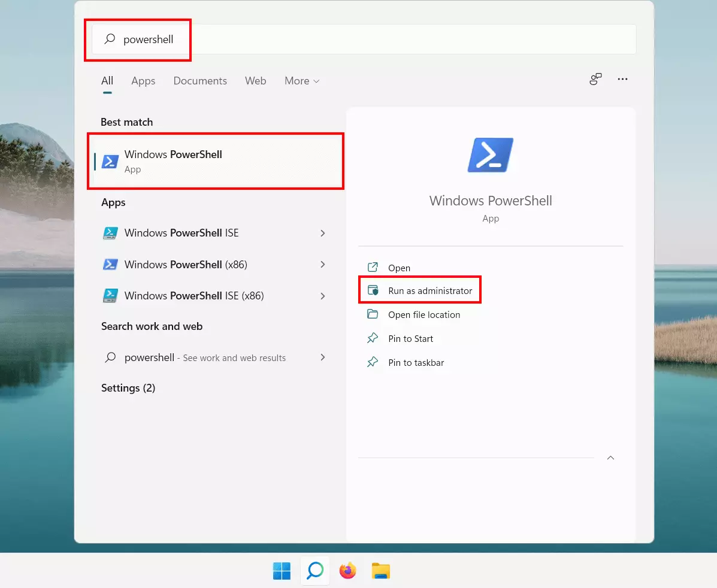Click the Windows PowerShell ISE (x86) icon
717x588 pixels.
pos(110,296)
